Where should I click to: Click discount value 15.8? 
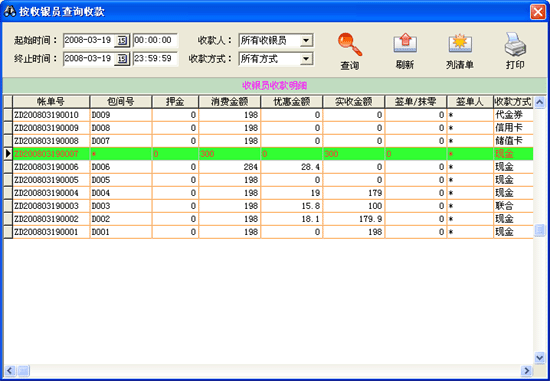(291, 206)
